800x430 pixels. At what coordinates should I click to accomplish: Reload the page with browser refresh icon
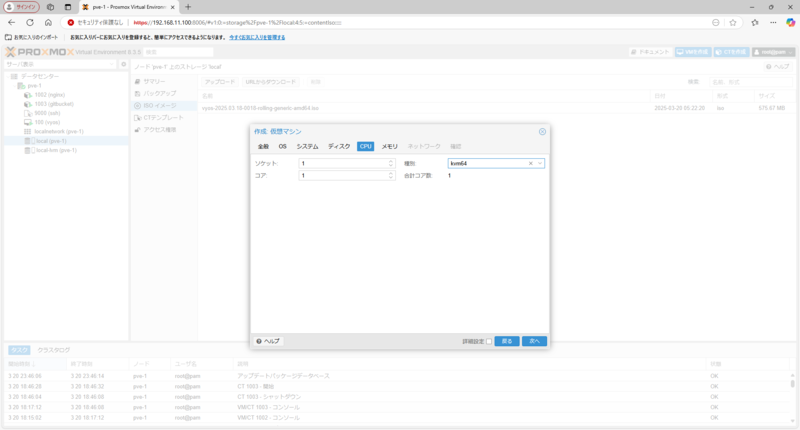tap(30, 22)
